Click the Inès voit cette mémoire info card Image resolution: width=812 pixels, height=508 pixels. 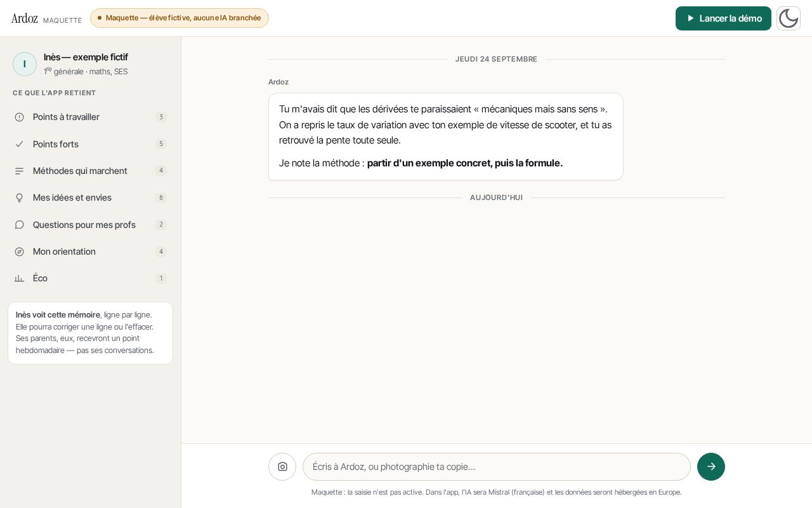tap(90, 333)
